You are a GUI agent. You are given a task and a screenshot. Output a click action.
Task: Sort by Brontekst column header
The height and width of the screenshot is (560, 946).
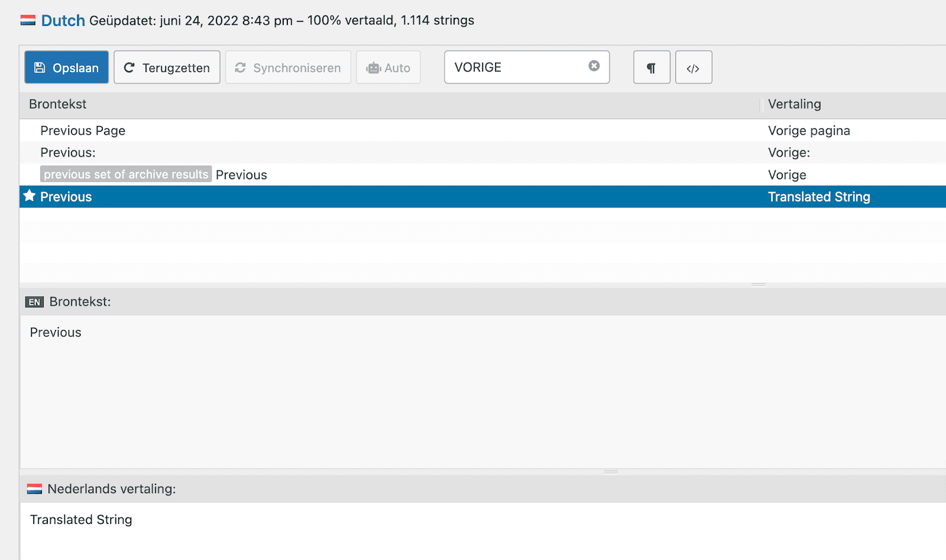coord(58,104)
